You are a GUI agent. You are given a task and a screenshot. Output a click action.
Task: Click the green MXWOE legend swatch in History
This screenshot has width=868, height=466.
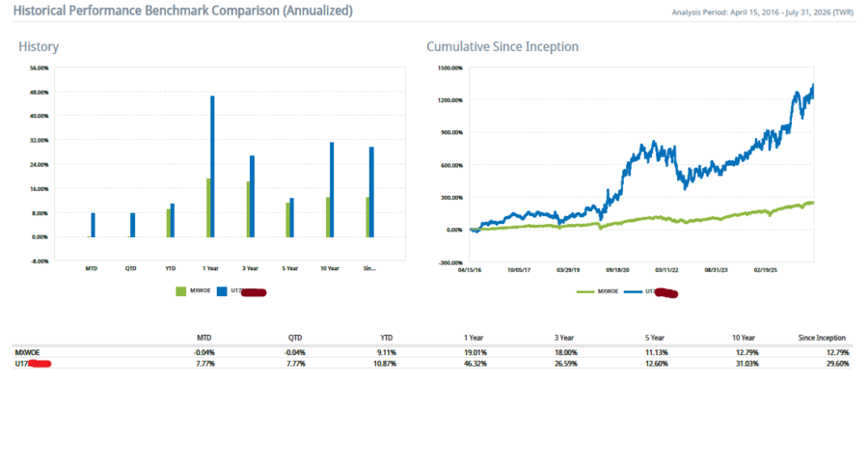pos(181,291)
